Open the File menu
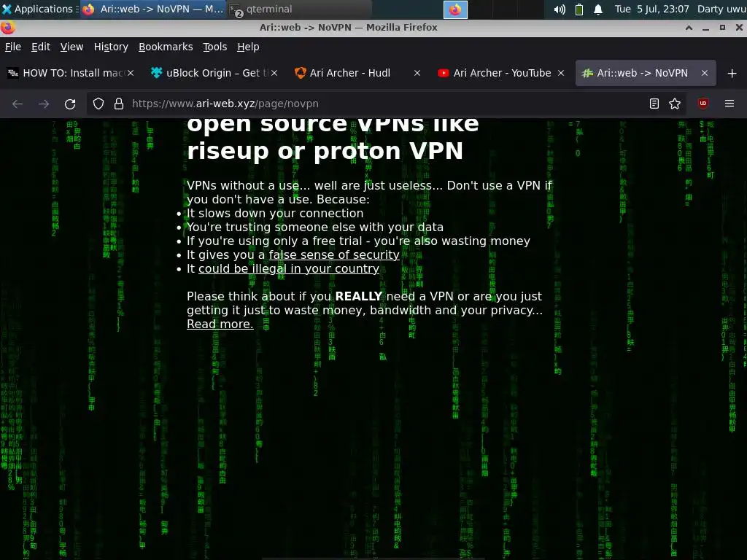This screenshot has height=560, width=747. (13, 47)
